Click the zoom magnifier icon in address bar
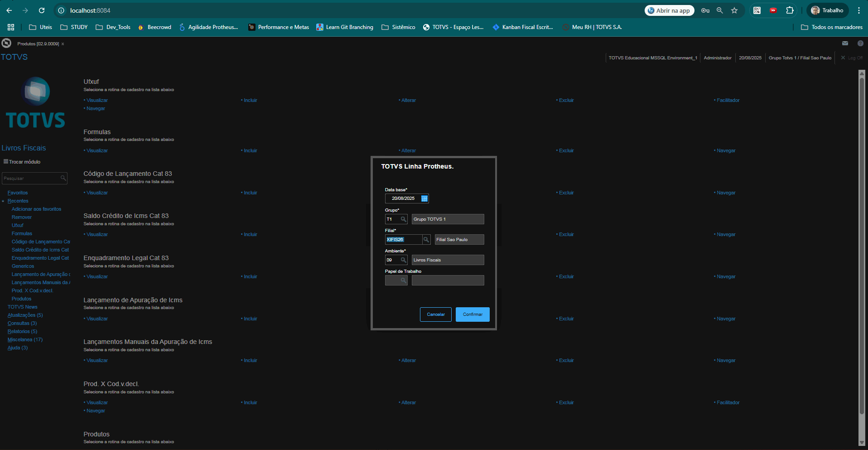Screen dimensions: 868x450 [719, 10]
